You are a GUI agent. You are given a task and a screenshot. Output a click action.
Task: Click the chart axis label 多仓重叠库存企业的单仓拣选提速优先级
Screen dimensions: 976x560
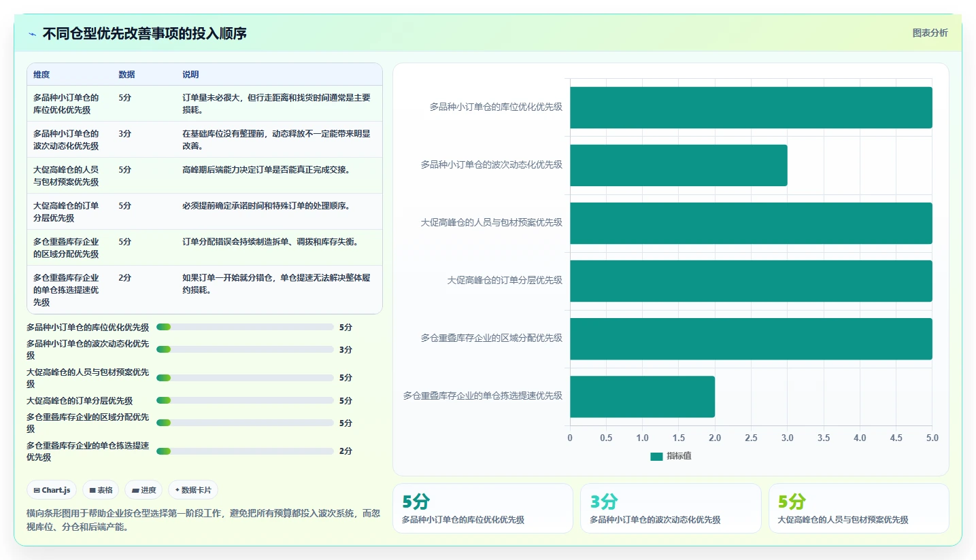point(483,396)
